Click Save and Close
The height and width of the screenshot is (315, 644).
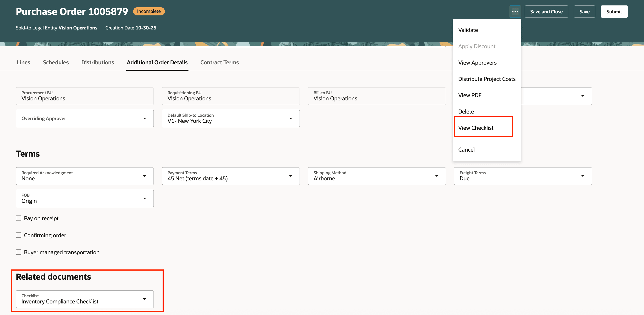click(x=546, y=11)
